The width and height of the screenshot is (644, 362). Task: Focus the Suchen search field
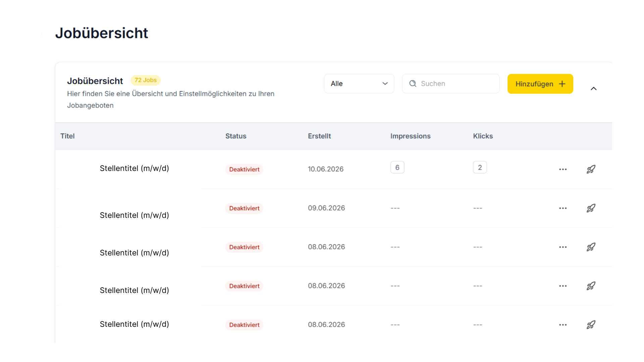pos(451,83)
